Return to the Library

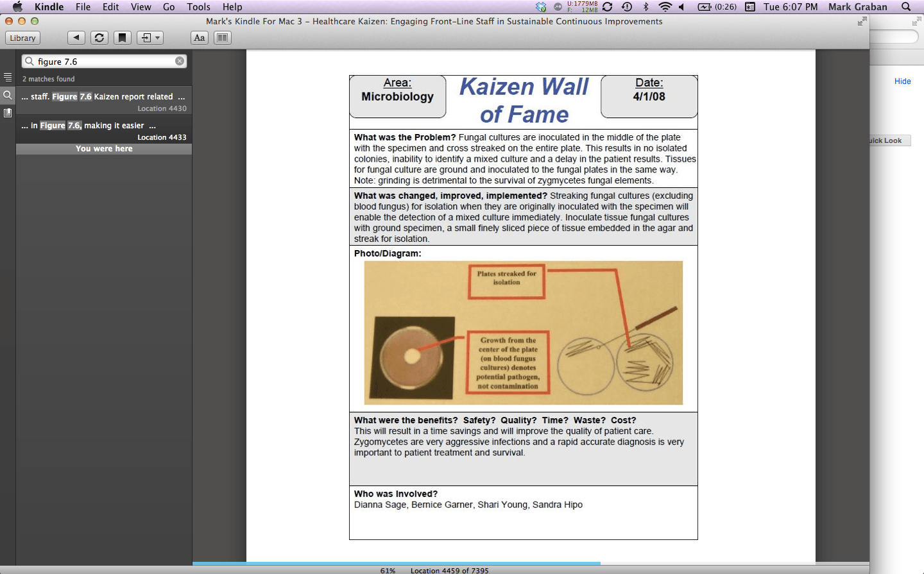(22, 38)
